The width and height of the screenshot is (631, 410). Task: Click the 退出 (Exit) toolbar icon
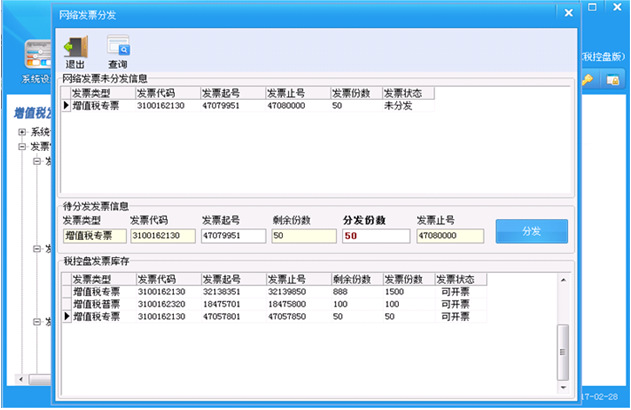pyautogui.click(x=75, y=50)
